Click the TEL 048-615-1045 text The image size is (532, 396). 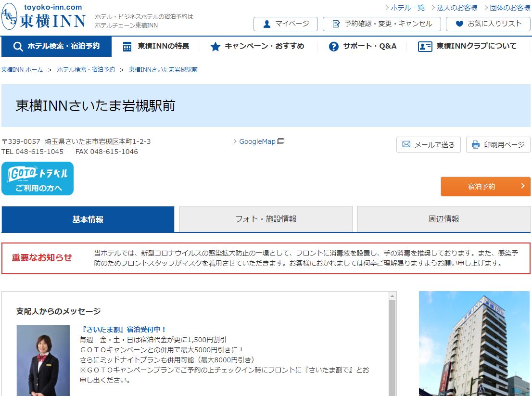click(x=32, y=152)
